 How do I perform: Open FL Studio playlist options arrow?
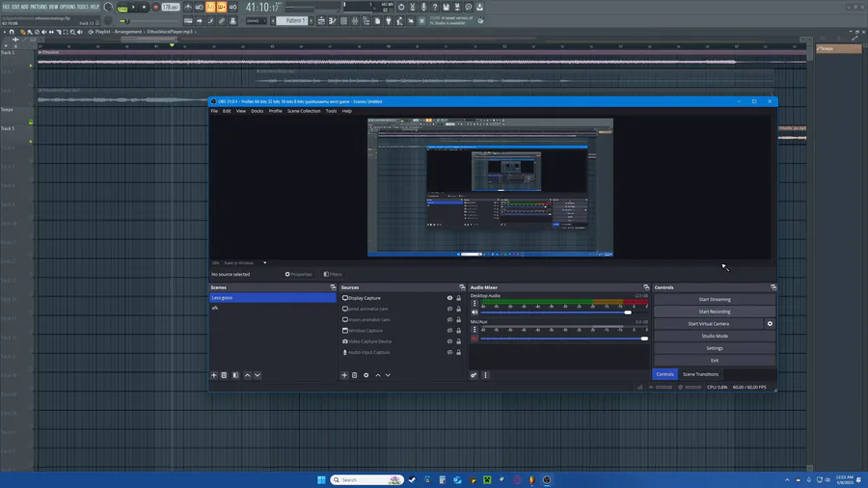point(5,32)
